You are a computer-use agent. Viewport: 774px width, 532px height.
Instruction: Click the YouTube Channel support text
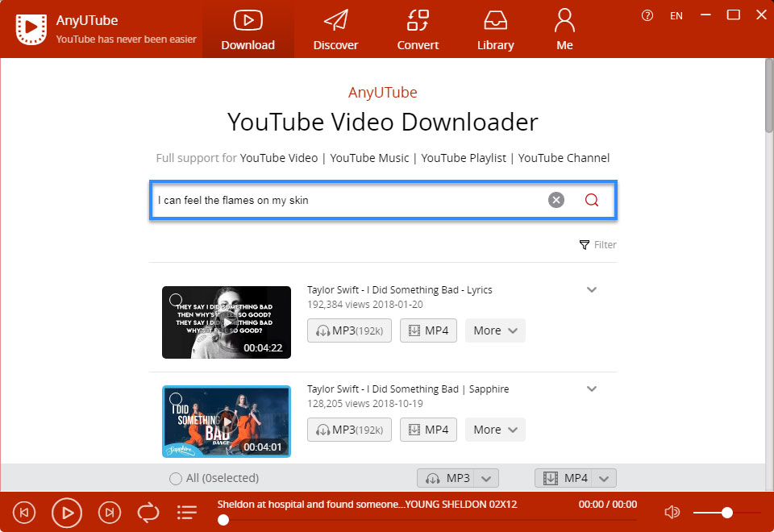[564, 158]
